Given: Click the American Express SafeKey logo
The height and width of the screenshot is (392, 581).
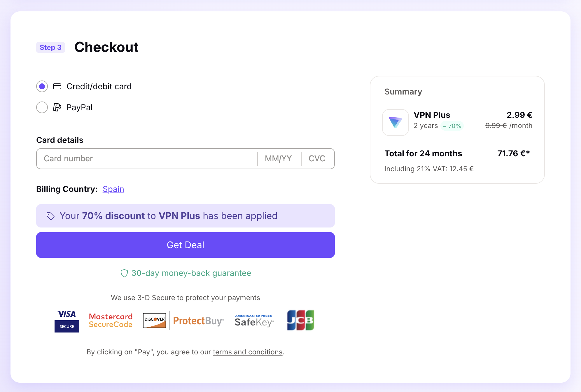Looking at the screenshot, I should tap(254, 320).
